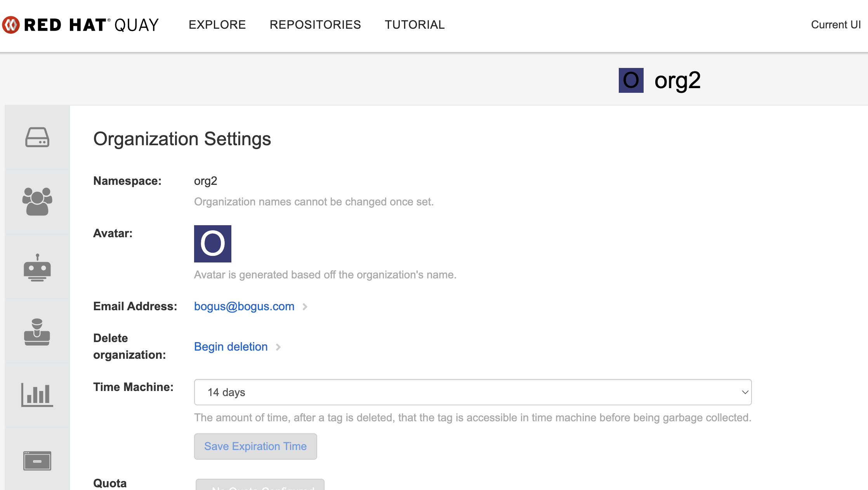This screenshot has height=490, width=868.
Task: Click the large organization avatar square
Action: [213, 244]
